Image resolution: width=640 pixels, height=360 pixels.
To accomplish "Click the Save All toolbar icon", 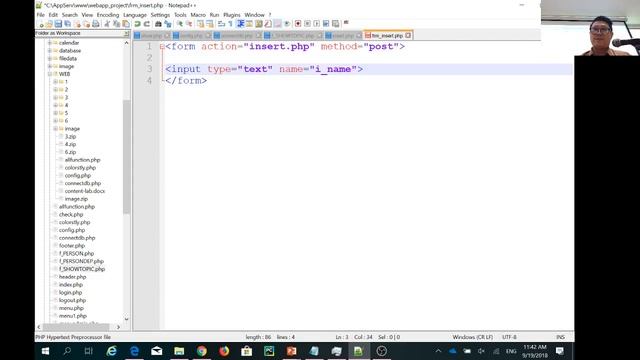I will [x=67, y=24].
